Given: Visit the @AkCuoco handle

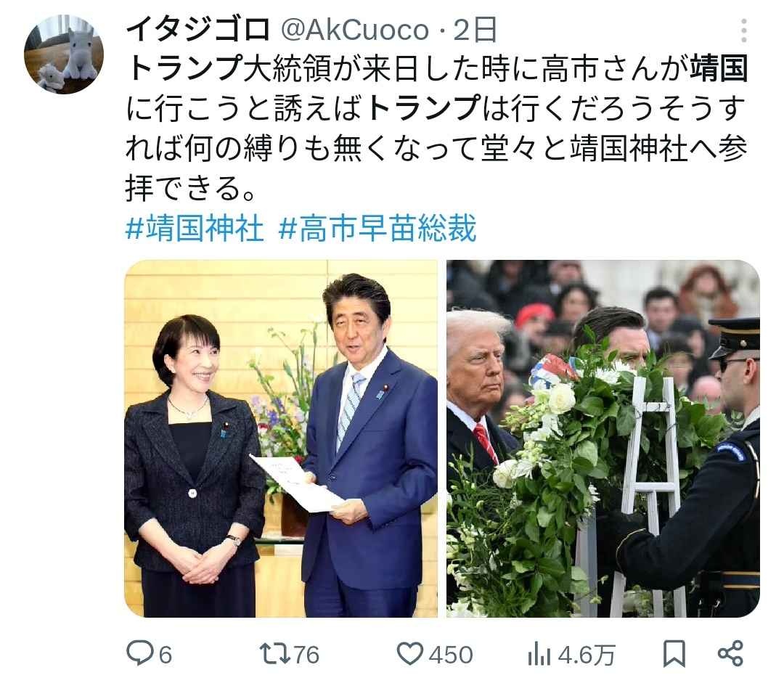Looking at the screenshot, I should tap(355, 30).
